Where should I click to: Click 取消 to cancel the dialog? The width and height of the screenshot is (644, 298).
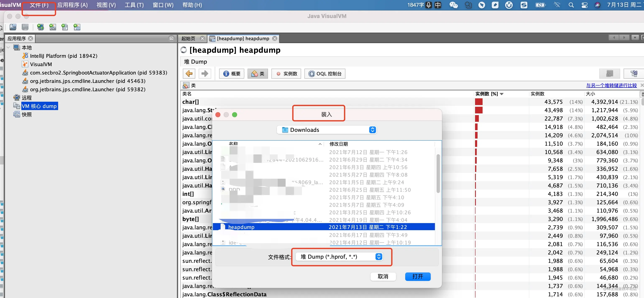coord(383,276)
